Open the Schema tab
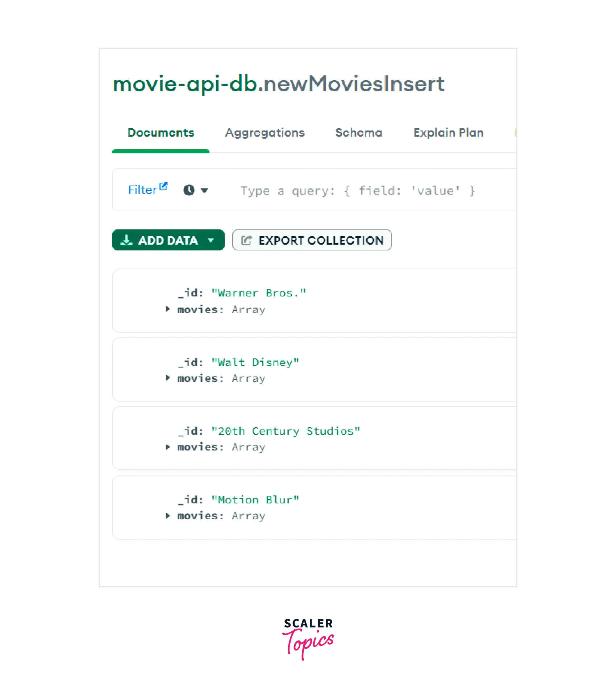Screen dimensions: 616x698 click(x=358, y=133)
